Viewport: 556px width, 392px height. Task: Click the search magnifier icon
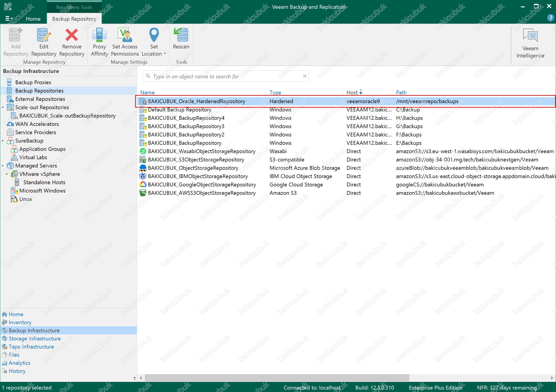[x=148, y=76]
